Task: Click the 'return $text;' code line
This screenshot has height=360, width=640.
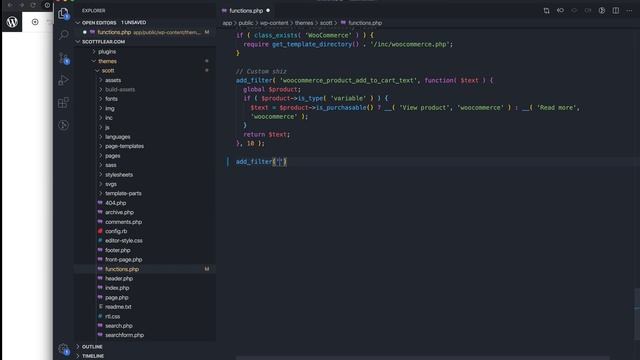Action: (267, 134)
